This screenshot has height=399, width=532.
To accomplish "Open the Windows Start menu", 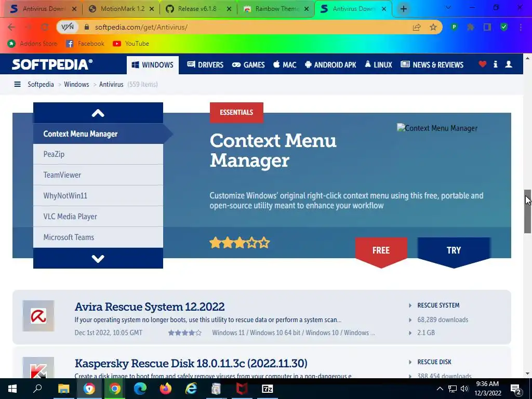I will tap(12, 389).
